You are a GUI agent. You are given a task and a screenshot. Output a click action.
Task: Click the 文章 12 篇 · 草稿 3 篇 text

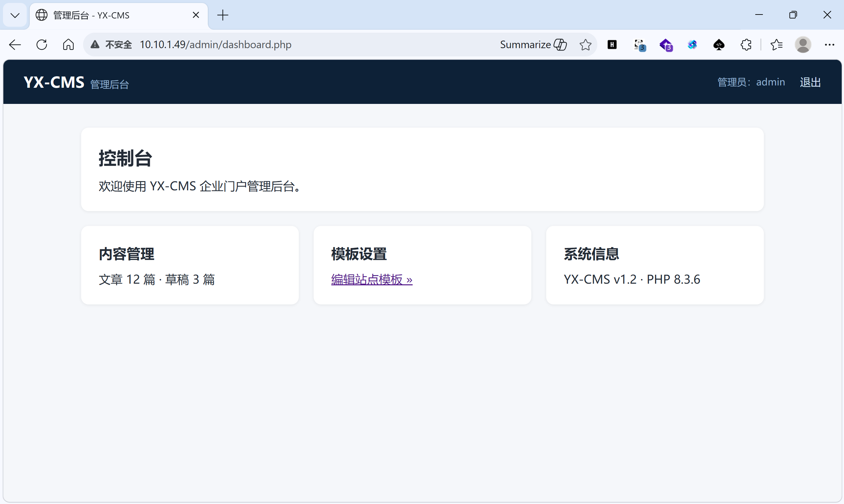pos(157,279)
